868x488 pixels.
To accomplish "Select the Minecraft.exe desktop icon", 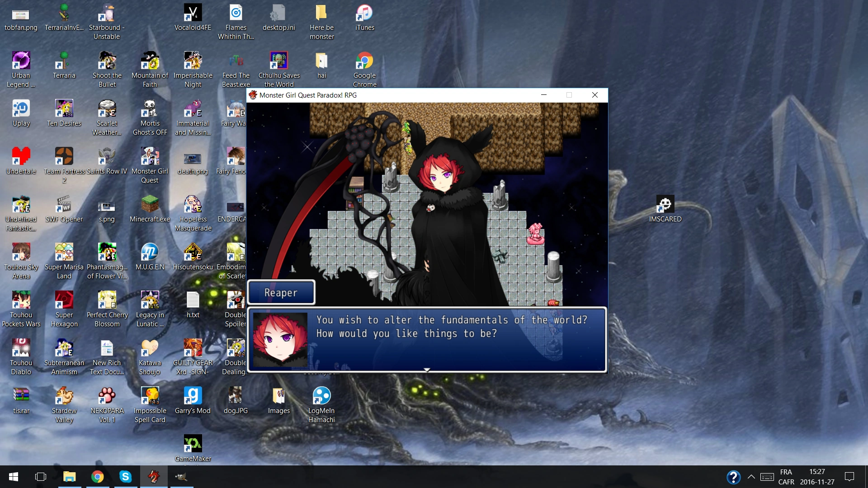I will point(150,204).
